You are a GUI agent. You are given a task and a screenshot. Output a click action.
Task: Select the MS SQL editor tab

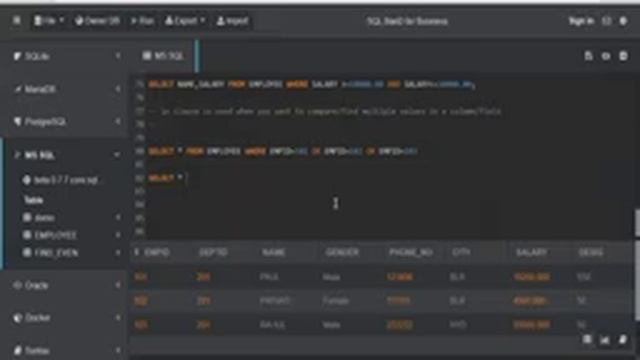point(164,56)
